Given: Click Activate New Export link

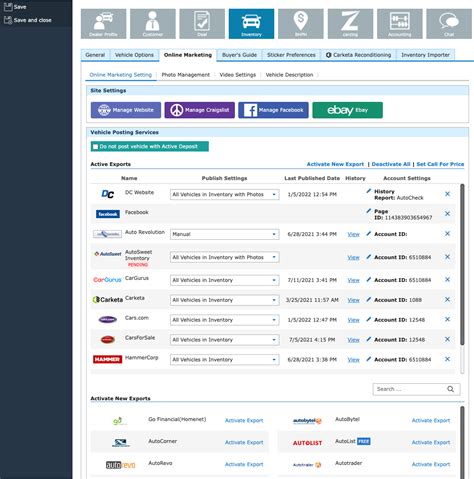Looking at the screenshot, I should (335, 164).
